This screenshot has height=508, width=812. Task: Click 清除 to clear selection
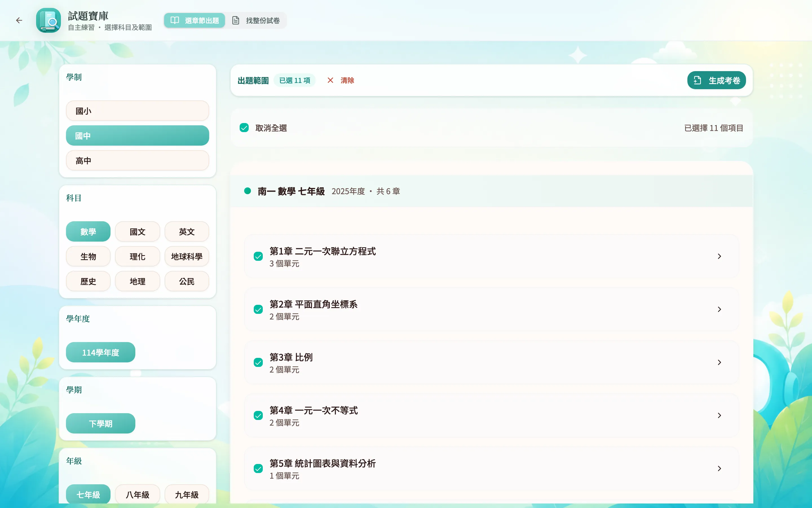click(x=347, y=80)
